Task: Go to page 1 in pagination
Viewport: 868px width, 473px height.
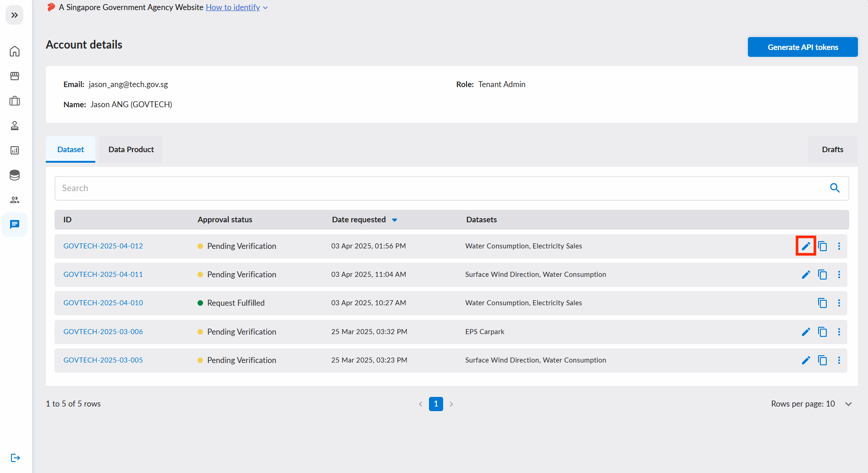Action: 436,404
